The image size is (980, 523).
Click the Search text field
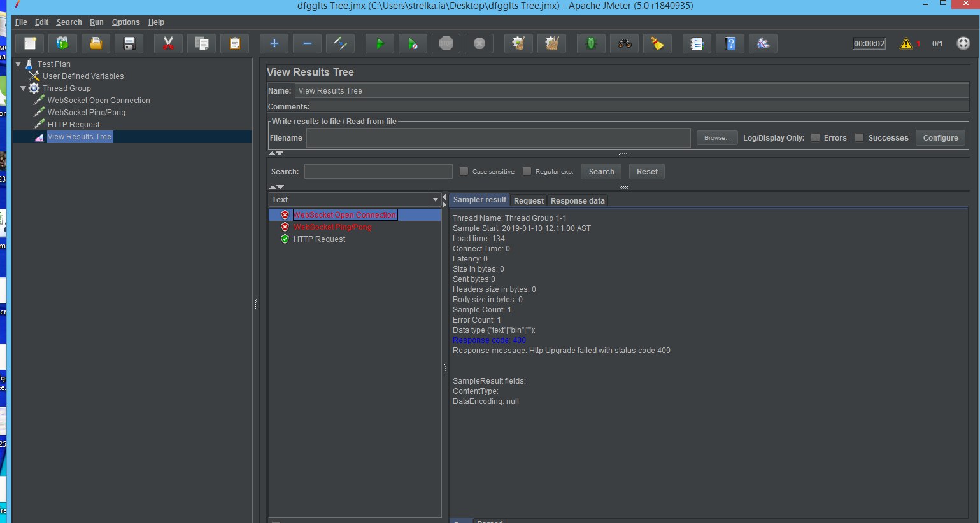378,171
